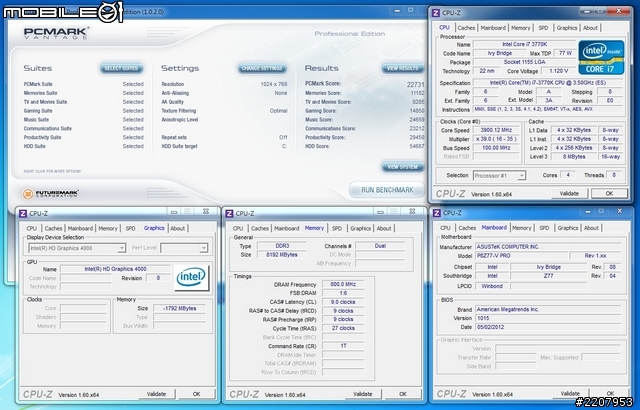Click the CPU-Z title icon in the Graphics window

[x=23, y=213]
